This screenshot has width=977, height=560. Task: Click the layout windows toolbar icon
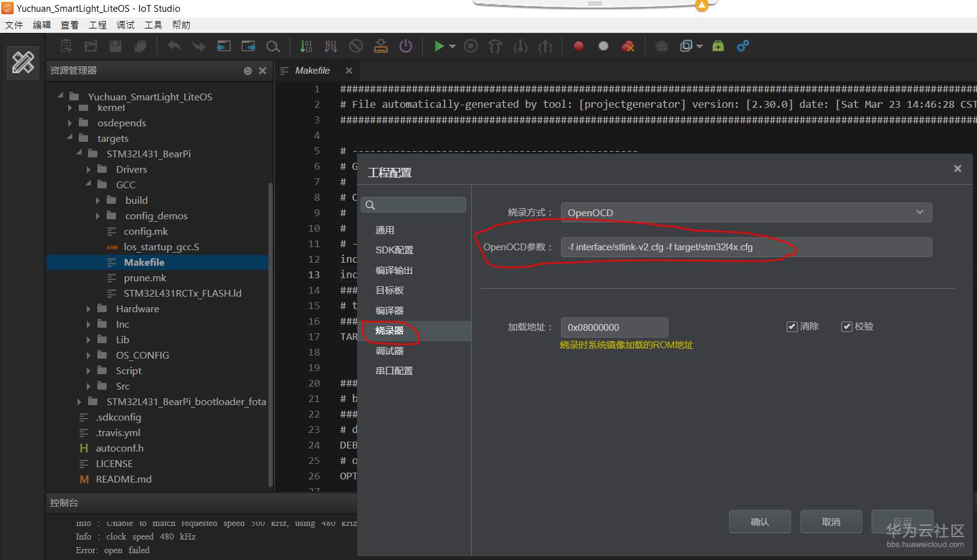pos(686,46)
